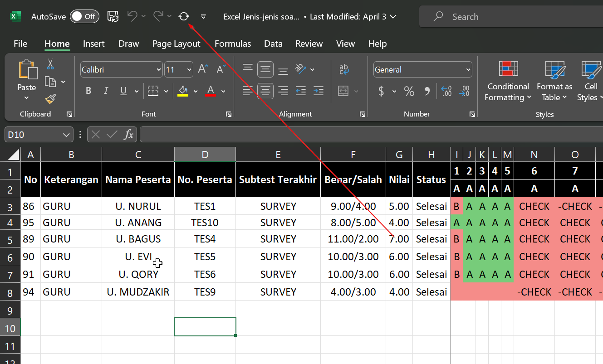
Task: Switch to the Insert tab
Action: (94, 44)
